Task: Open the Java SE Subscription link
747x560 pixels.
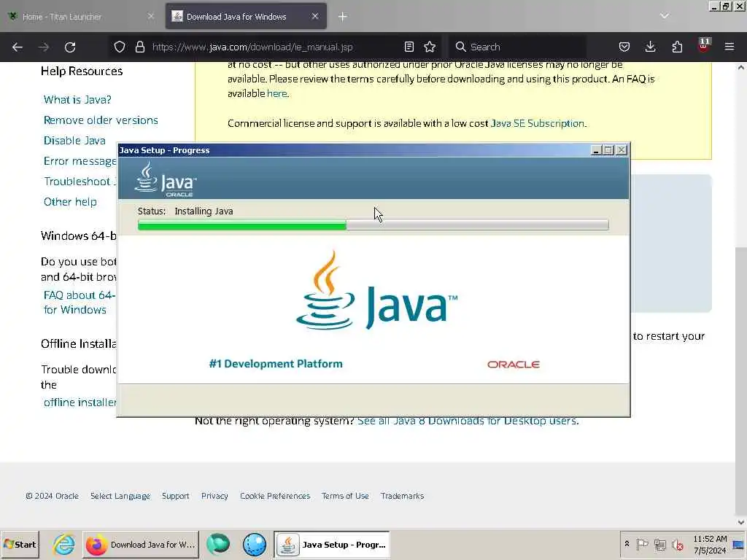Action: [x=538, y=123]
